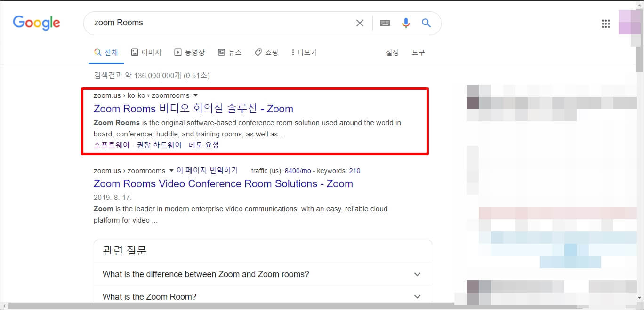Click the Google logo
Viewport: 644px width, 310px height.
36,23
